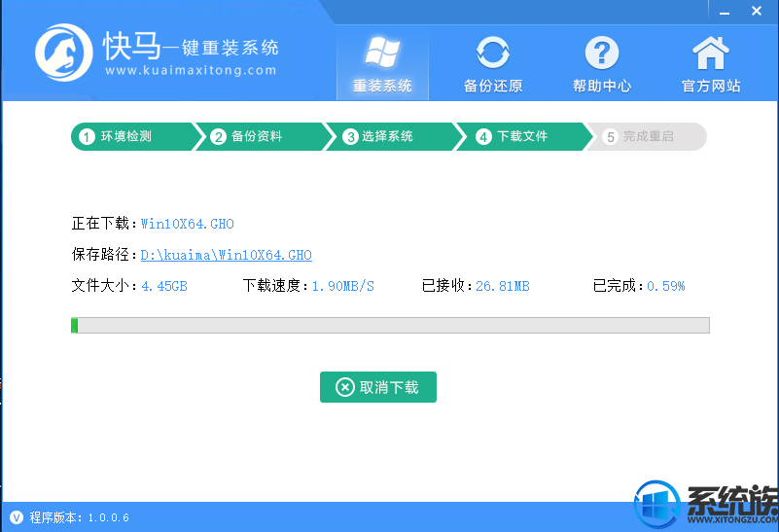Click the completed percentage 0.59%
The height and width of the screenshot is (532, 779).
pos(666,286)
